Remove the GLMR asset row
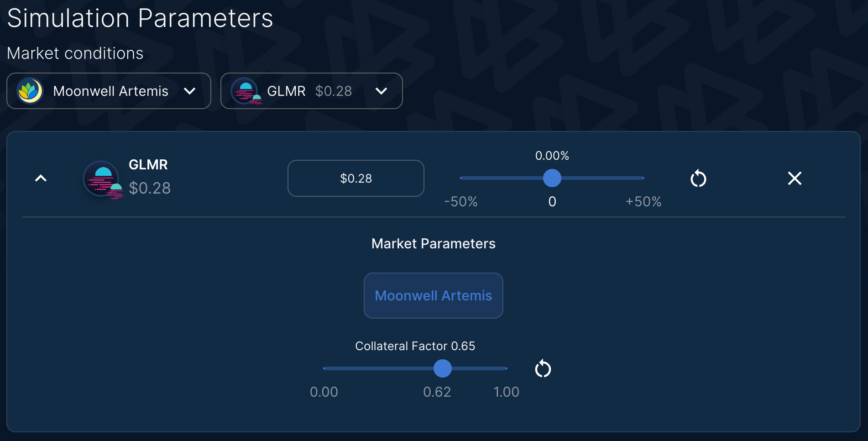This screenshot has width=868, height=441. click(x=795, y=178)
